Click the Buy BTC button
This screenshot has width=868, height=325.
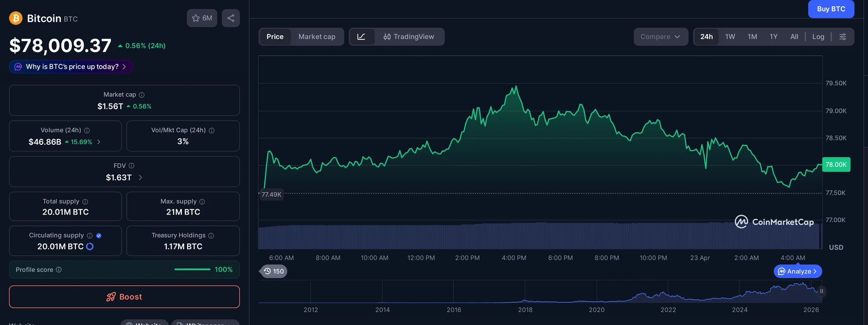tap(831, 9)
